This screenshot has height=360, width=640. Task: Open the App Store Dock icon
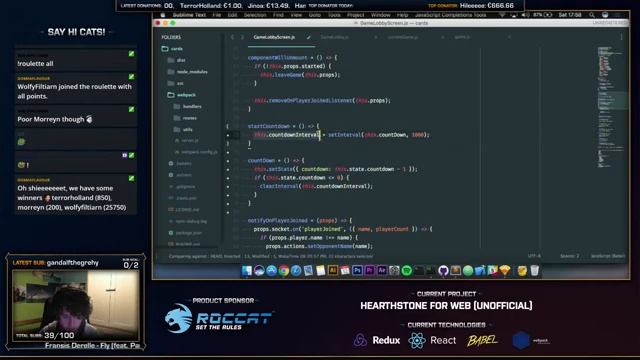coord(271,271)
